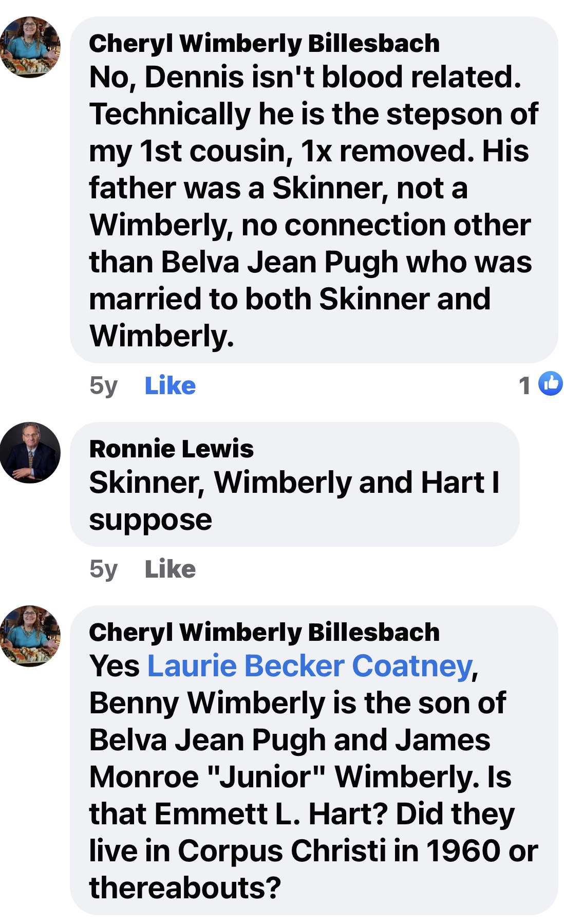Tap the 5y timestamp under the first comment
The height and width of the screenshot is (924, 564).
[x=103, y=385]
